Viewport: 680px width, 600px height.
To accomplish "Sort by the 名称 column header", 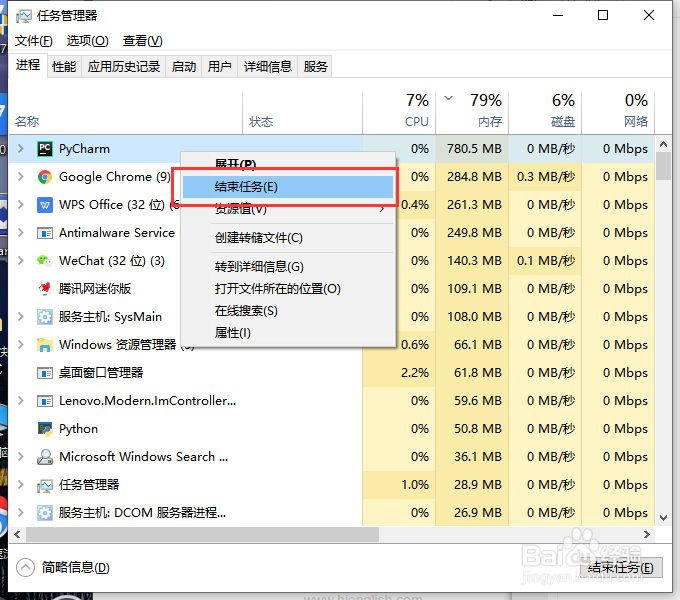I will [125, 112].
